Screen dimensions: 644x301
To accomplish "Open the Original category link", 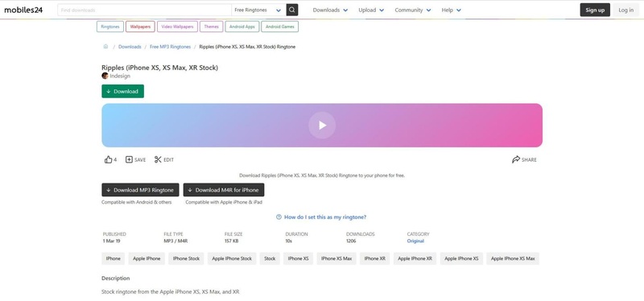I will pyautogui.click(x=415, y=241).
